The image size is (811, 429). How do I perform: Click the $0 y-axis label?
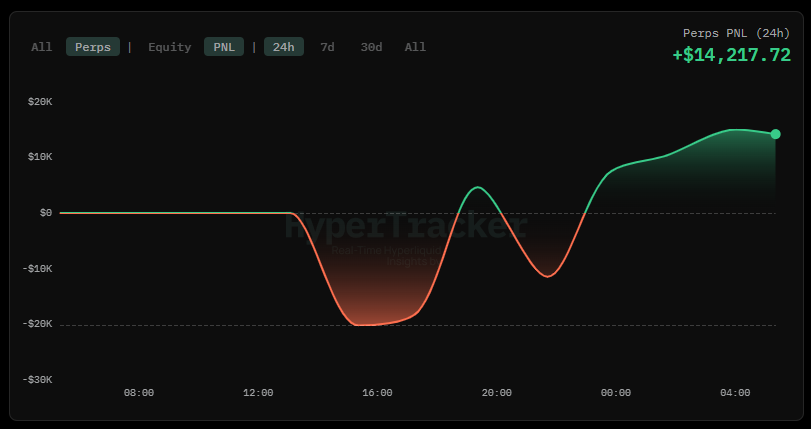pyautogui.click(x=46, y=213)
